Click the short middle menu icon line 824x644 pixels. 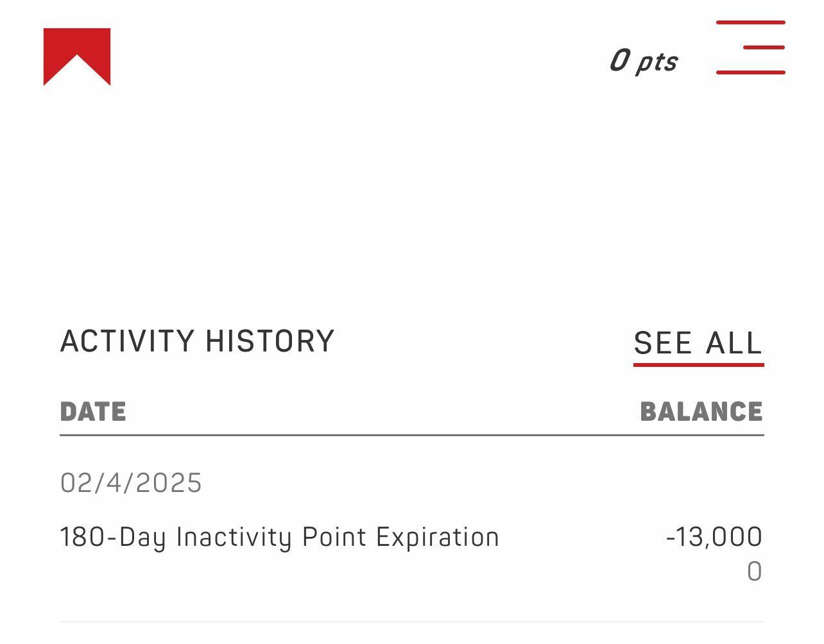click(764, 47)
